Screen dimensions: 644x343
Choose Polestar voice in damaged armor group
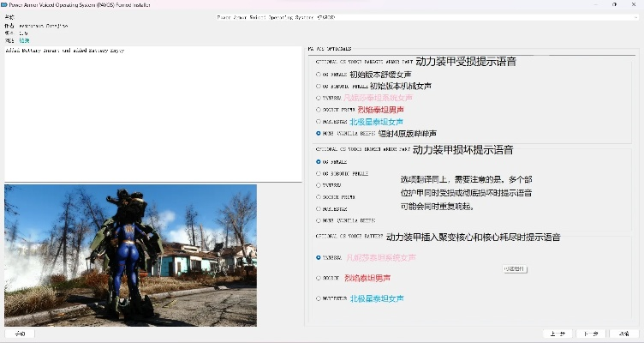point(319,122)
